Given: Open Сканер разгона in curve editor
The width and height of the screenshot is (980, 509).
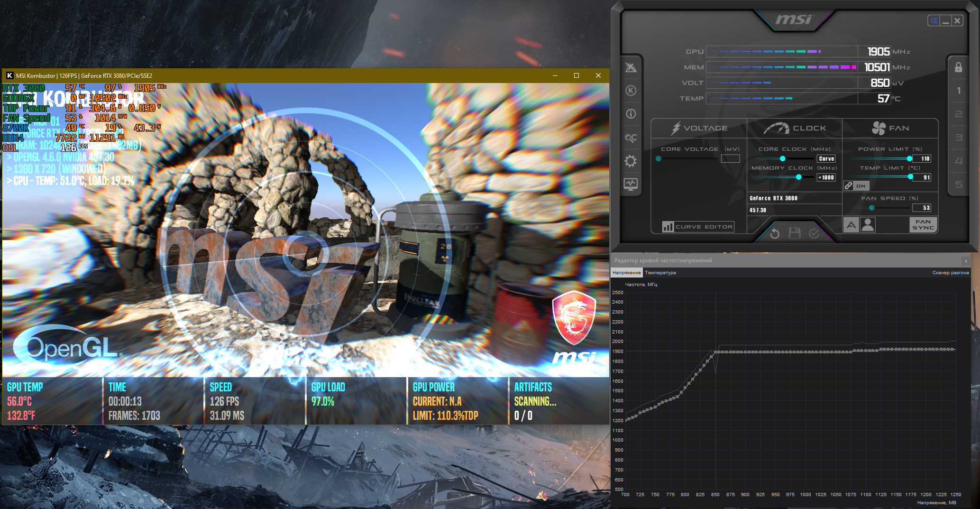Looking at the screenshot, I should pos(950,273).
